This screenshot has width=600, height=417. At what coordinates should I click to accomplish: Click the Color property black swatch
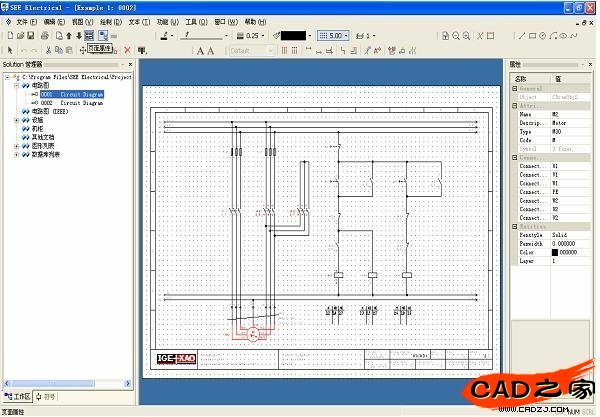(554, 251)
